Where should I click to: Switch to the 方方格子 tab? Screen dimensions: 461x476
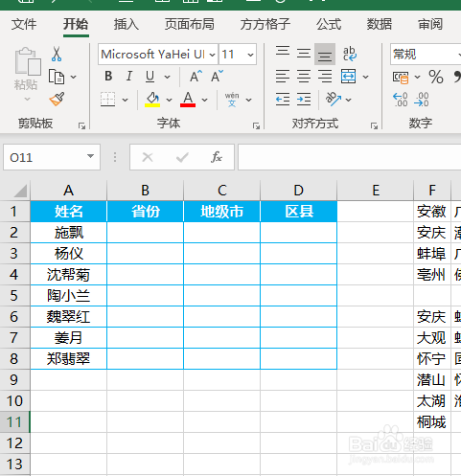point(265,24)
